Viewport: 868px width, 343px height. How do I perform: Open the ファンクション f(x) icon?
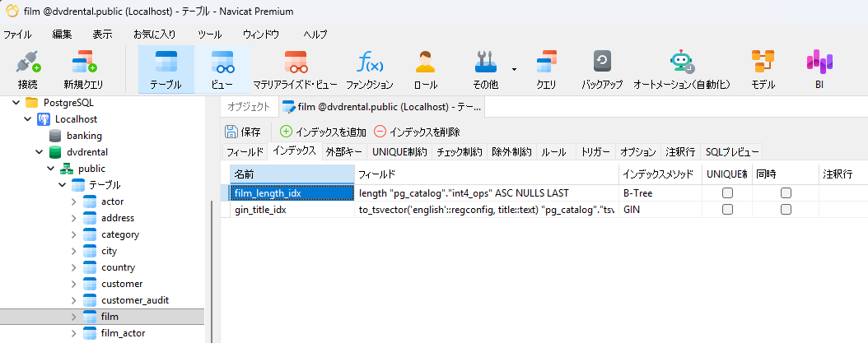tap(369, 62)
